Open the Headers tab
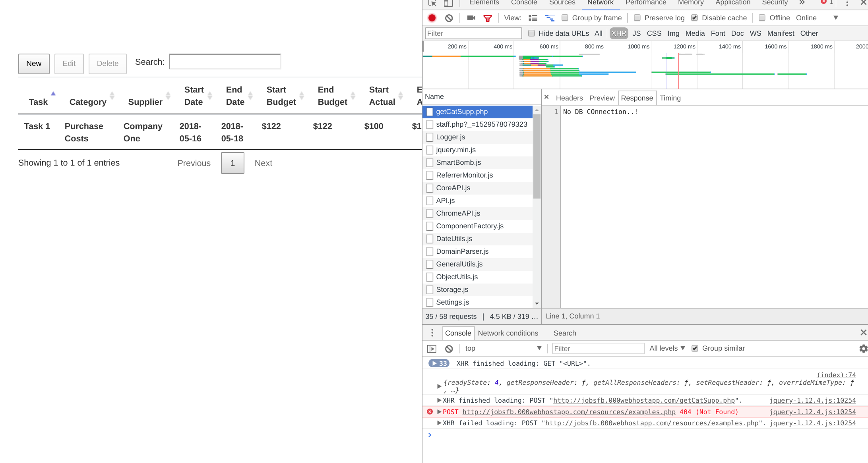The width and height of the screenshot is (868, 463). pos(569,98)
